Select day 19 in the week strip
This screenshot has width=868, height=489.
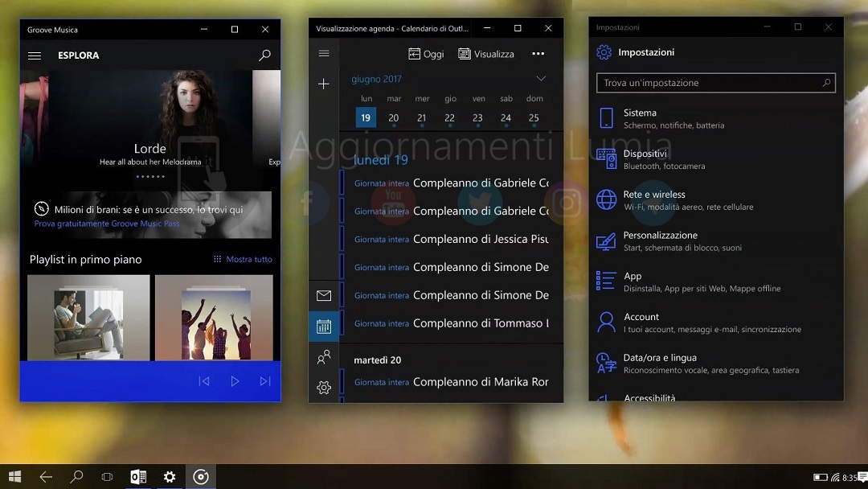pyautogui.click(x=366, y=117)
